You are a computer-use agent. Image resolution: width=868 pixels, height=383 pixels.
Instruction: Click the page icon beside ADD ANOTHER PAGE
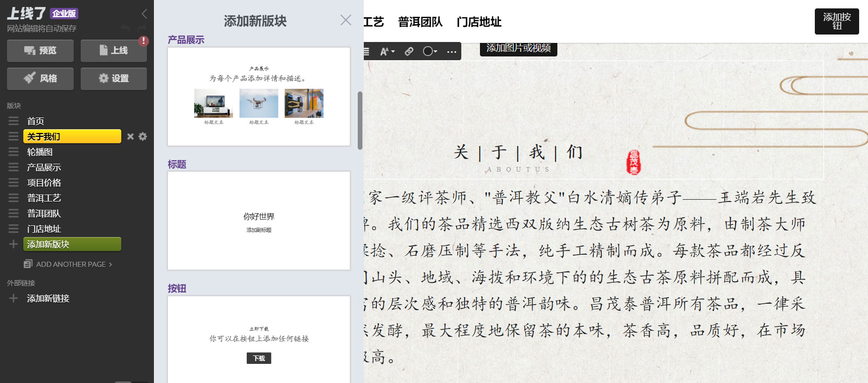click(x=28, y=264)
